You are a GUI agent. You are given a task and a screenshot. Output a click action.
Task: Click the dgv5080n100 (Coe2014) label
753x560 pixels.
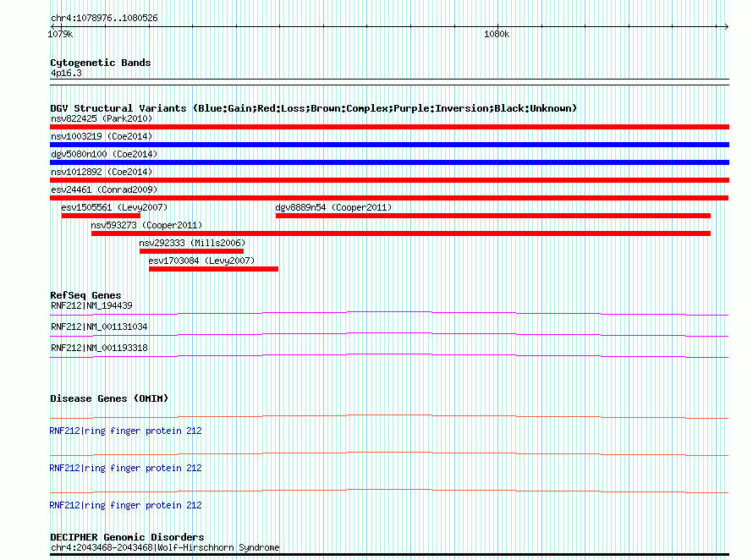pyautogui.click(x=104, y=154)
